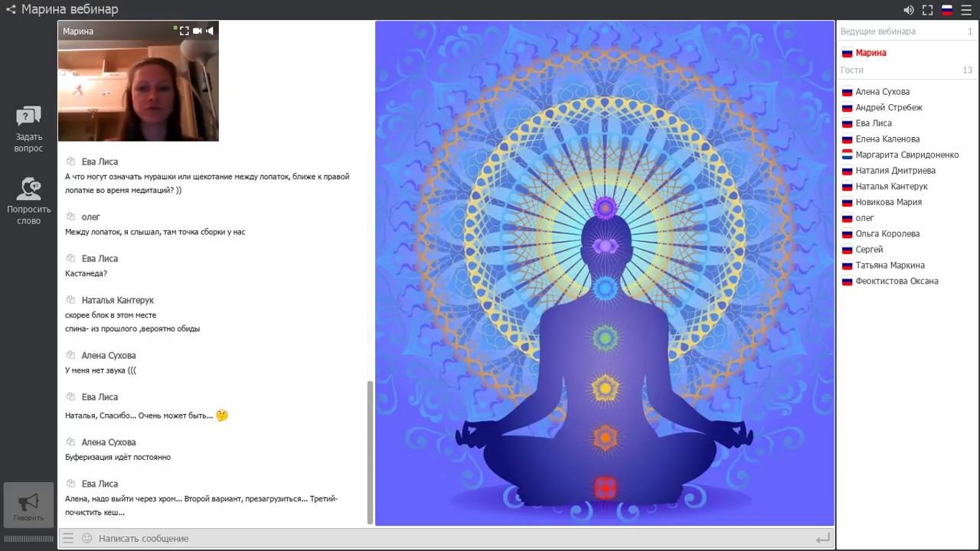Click reply icon on Наталья Кантерук's chat message

pyautogui.click(x=70, y=300)
